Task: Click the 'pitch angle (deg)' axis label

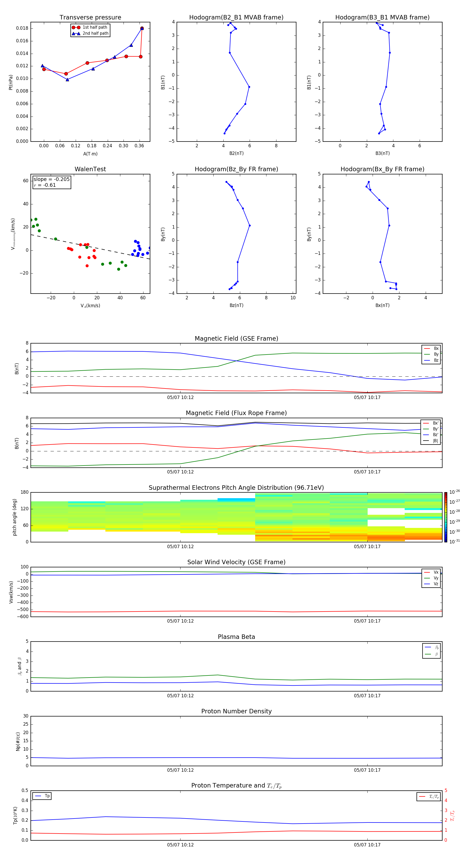Action: coord(14,517)
